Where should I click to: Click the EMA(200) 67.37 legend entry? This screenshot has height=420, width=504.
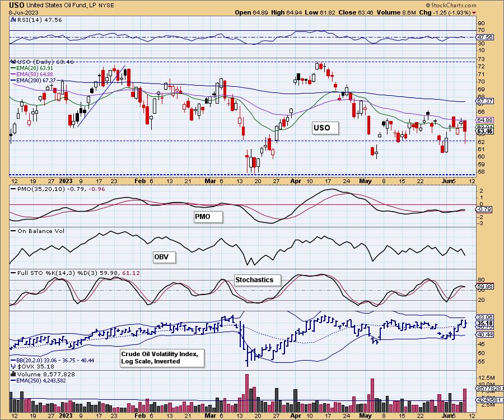click(x=33, y=80)
